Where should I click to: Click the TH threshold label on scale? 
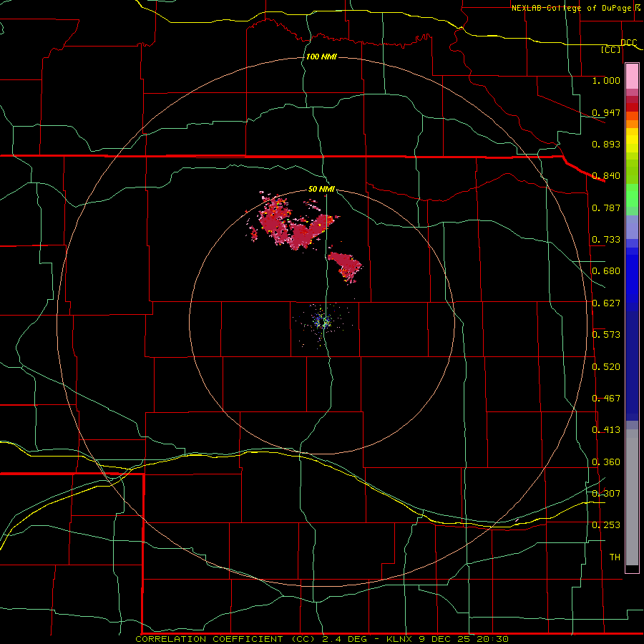tap(615, 557)
